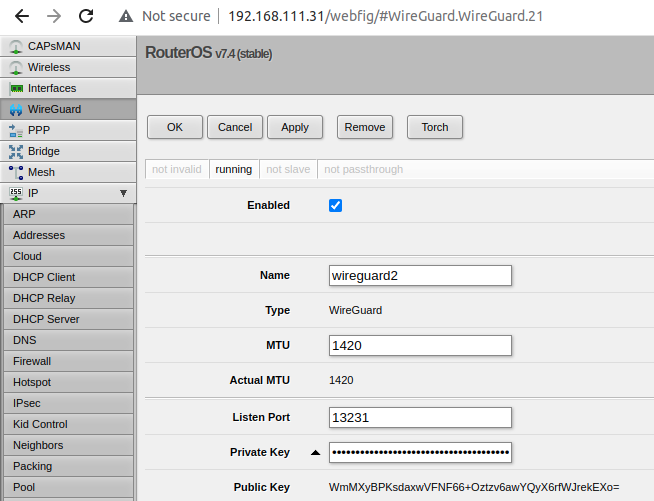
Task: Click the Mesh menu icon
Action: (16, 172)
